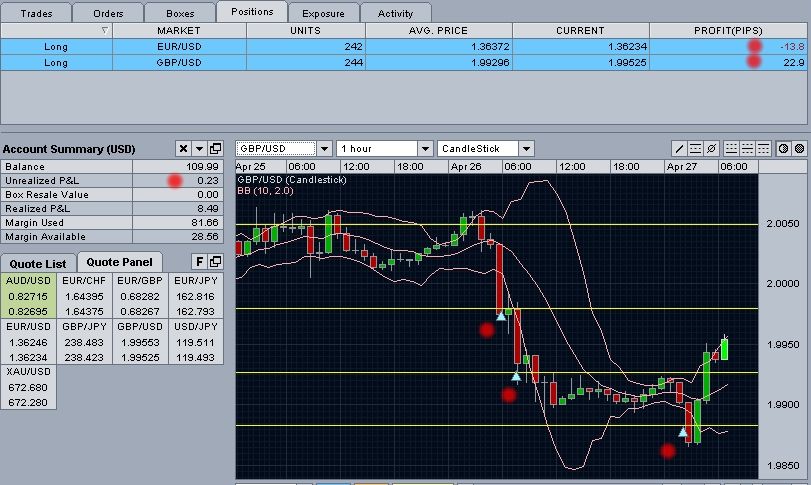The image size is (811, 485).
Task: Click the 1 hour timeframe field
Action: tap(377, 149)
